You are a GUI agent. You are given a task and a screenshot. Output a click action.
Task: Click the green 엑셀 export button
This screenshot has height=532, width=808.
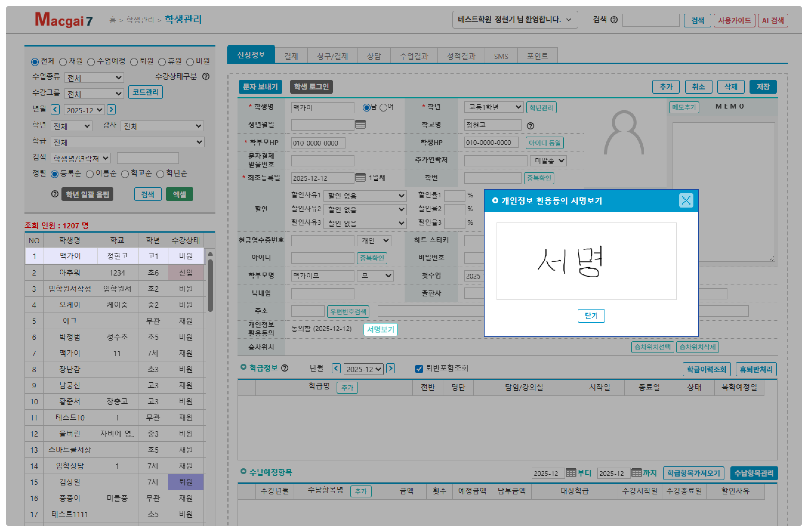[179, 194]
